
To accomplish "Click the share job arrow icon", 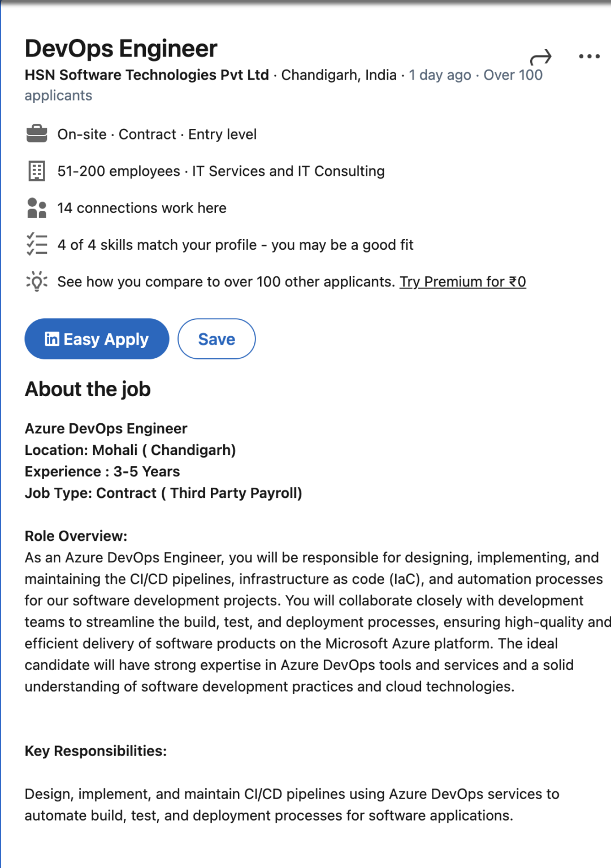I will 540,57.
